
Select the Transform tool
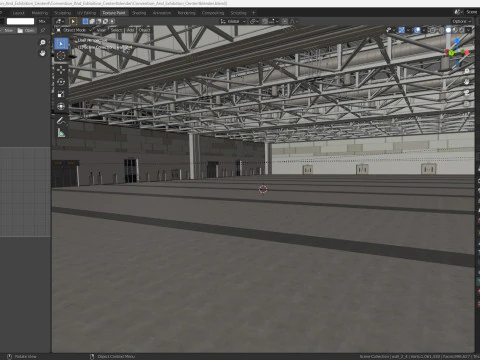61,106
